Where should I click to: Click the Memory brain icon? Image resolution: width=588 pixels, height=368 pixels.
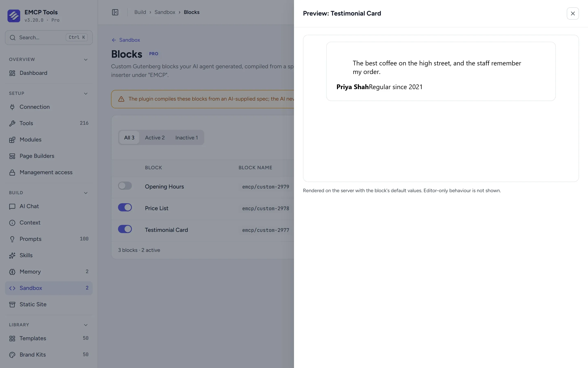[x=12, y=272]
